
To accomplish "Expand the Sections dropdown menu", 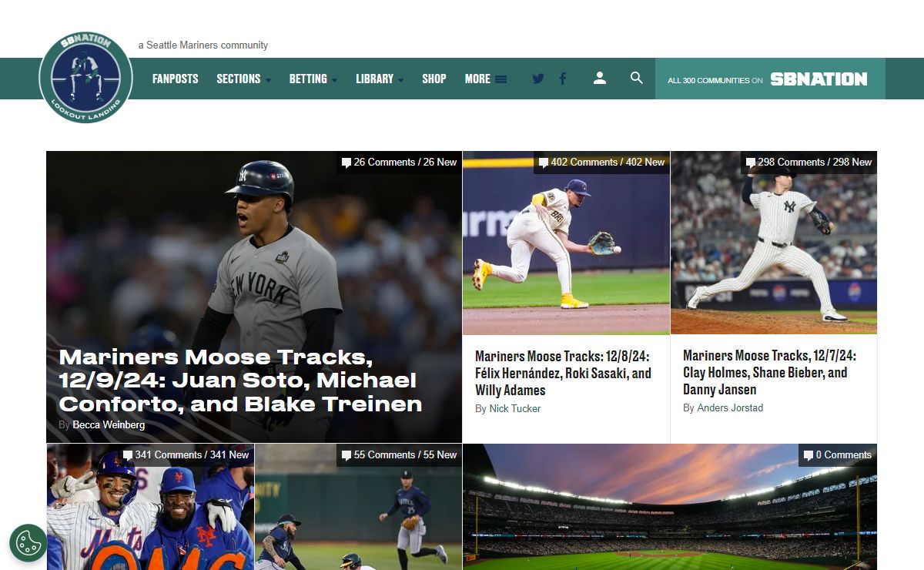I will (243, 79).
